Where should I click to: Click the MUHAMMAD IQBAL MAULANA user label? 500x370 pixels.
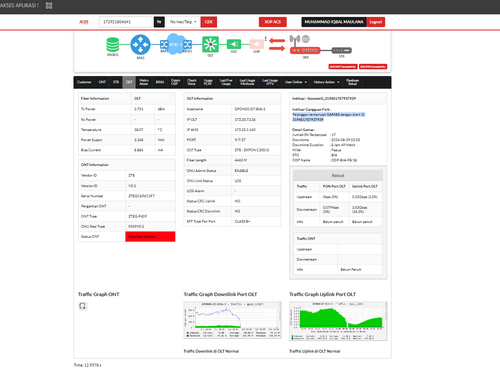coord(334,22)
